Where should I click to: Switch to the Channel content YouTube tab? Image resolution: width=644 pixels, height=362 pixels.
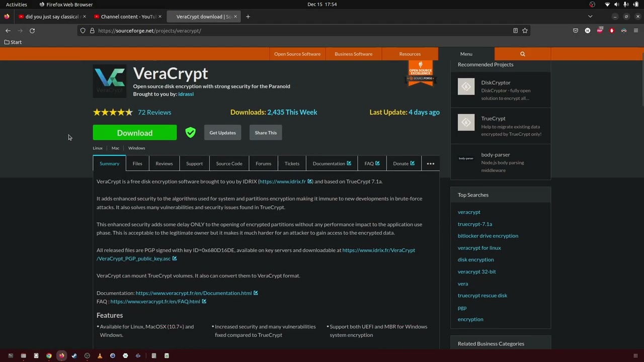[x=129, y=17]
